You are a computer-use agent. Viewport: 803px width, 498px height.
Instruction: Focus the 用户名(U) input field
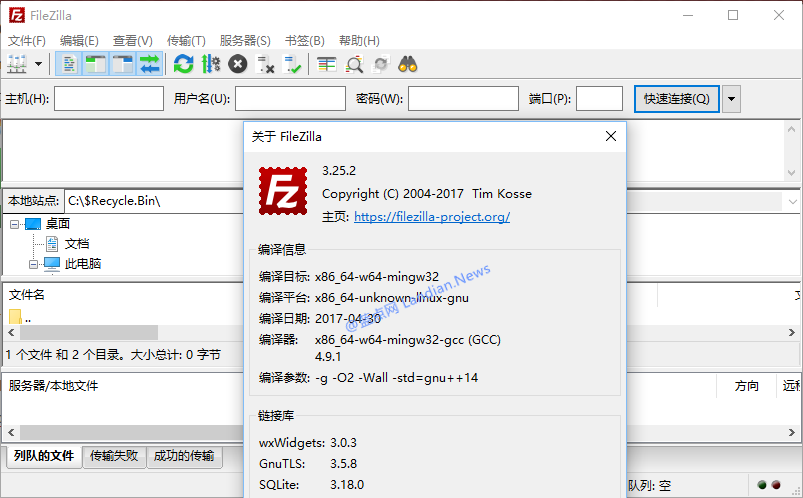[290, 98]
